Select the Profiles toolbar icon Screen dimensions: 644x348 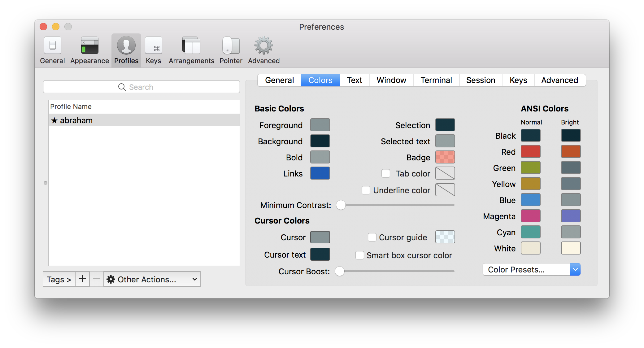coord(126,50)
